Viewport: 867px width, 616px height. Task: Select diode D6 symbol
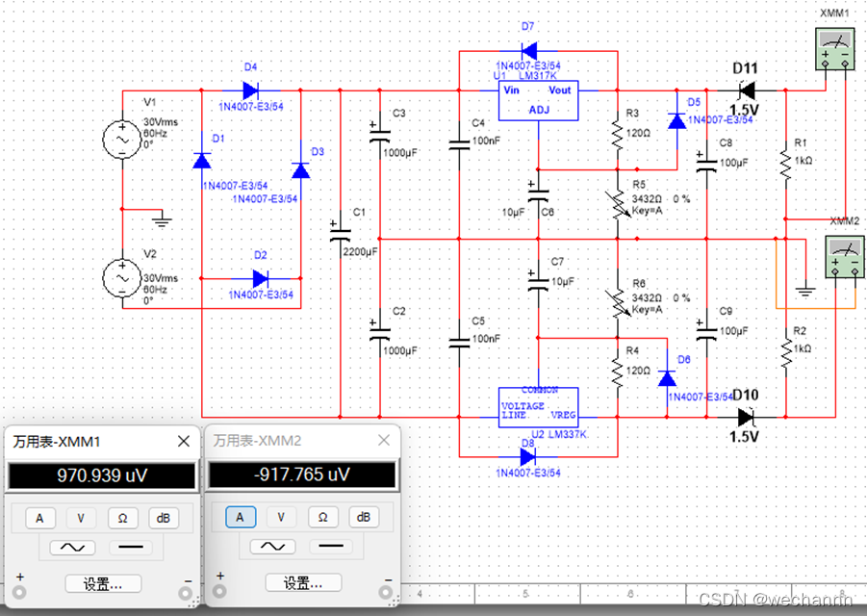667,378
